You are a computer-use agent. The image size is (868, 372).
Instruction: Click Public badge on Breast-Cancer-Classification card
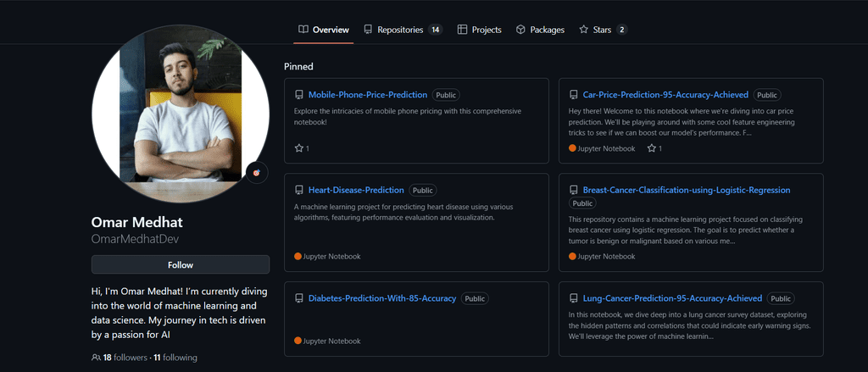583,203
